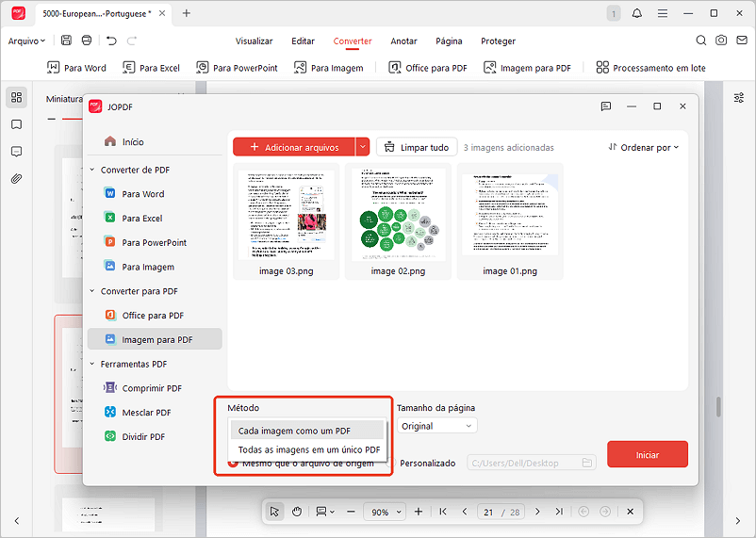Screen dimensions: 756x538
Task: Collapse Converter de PDF section
Action: point(92,170)
